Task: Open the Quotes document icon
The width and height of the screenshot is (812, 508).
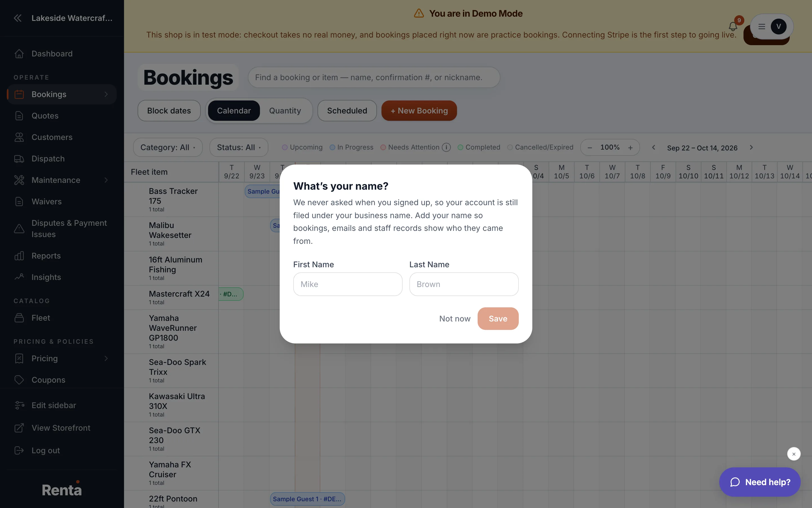Action: point(19,116)
